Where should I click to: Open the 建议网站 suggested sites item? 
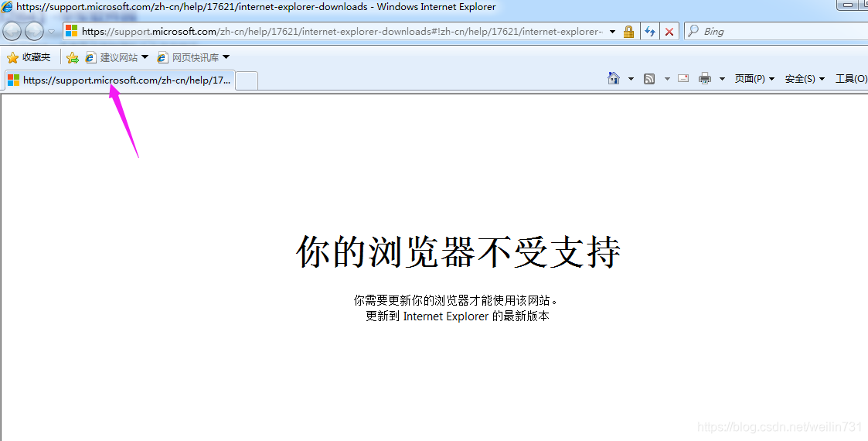pos(117,57)
